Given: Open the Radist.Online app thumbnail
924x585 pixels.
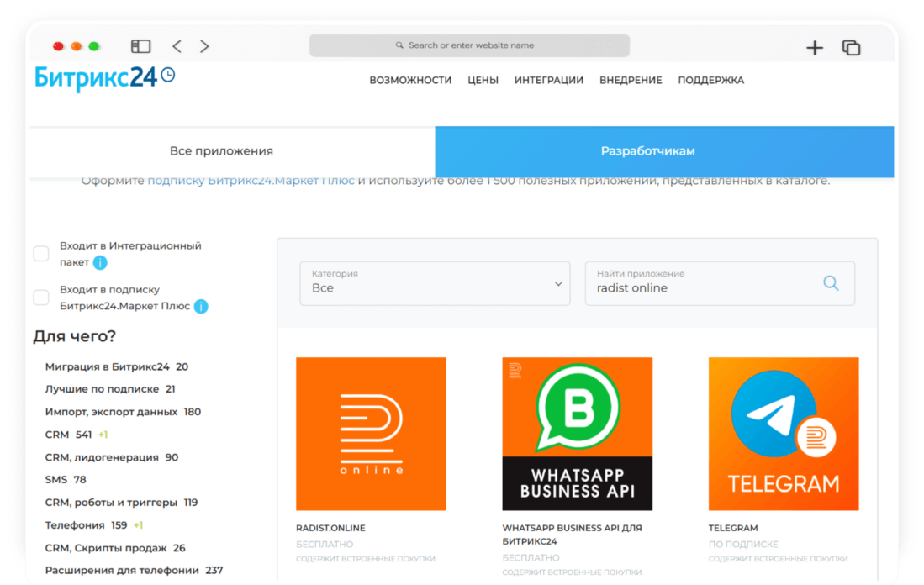Looking at the screenshot, I should point(372,434).
